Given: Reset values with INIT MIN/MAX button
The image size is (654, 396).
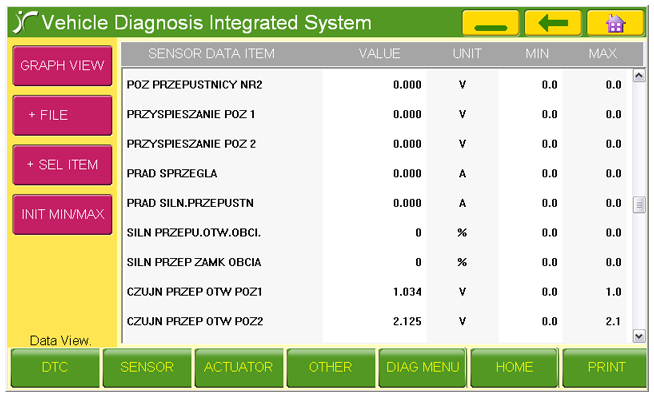Looking at the screenshot, I should coord(62,214).
